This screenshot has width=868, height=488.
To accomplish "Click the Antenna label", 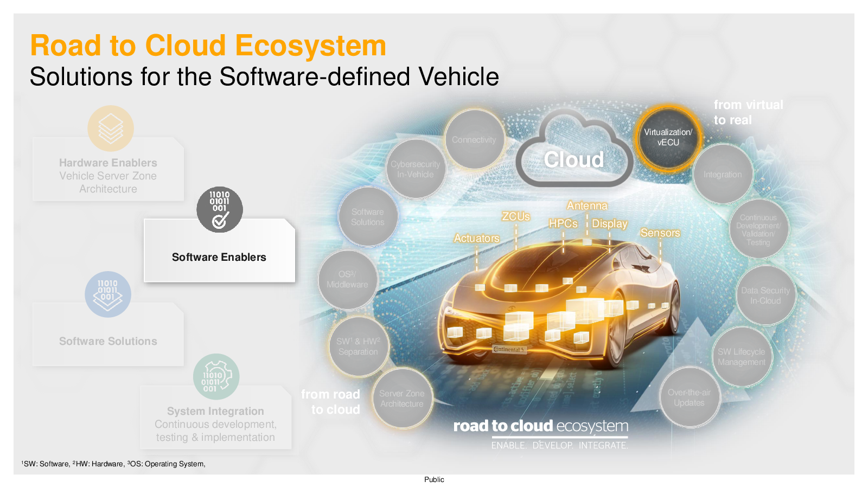I will (x=587, y=206).
